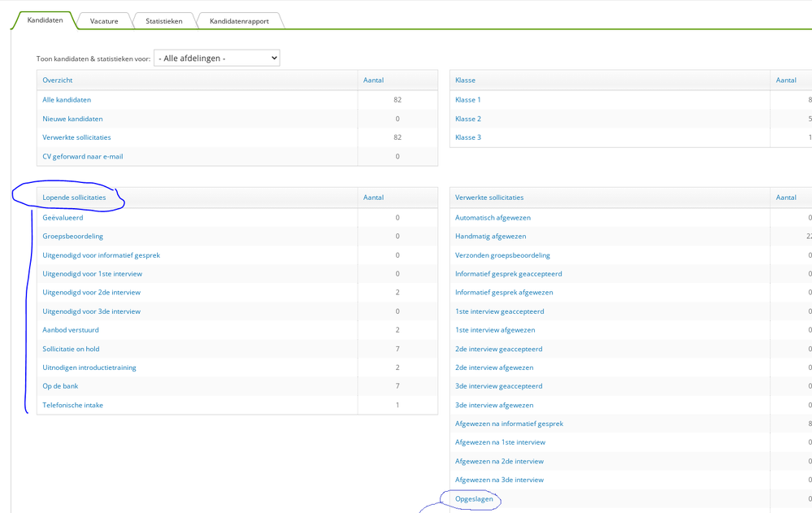Show Uitgenodigd voor 1ste interview
The width and height of the screenshot is (812, 513).
click(92, 274)
